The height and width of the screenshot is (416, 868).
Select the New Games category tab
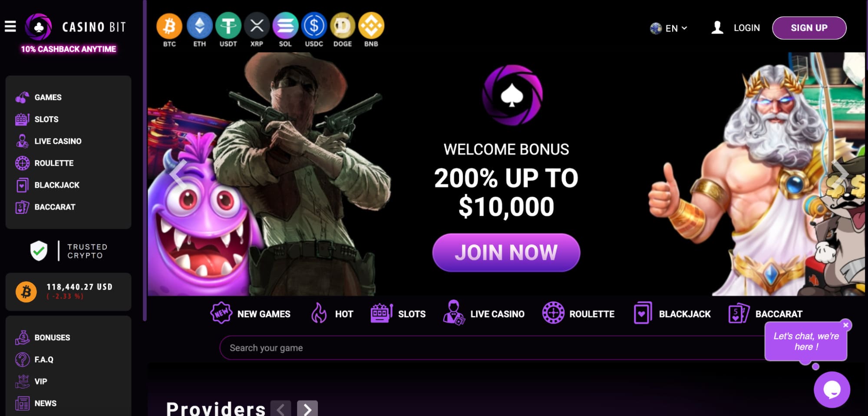pyautogui.click(x=251, y=313)
